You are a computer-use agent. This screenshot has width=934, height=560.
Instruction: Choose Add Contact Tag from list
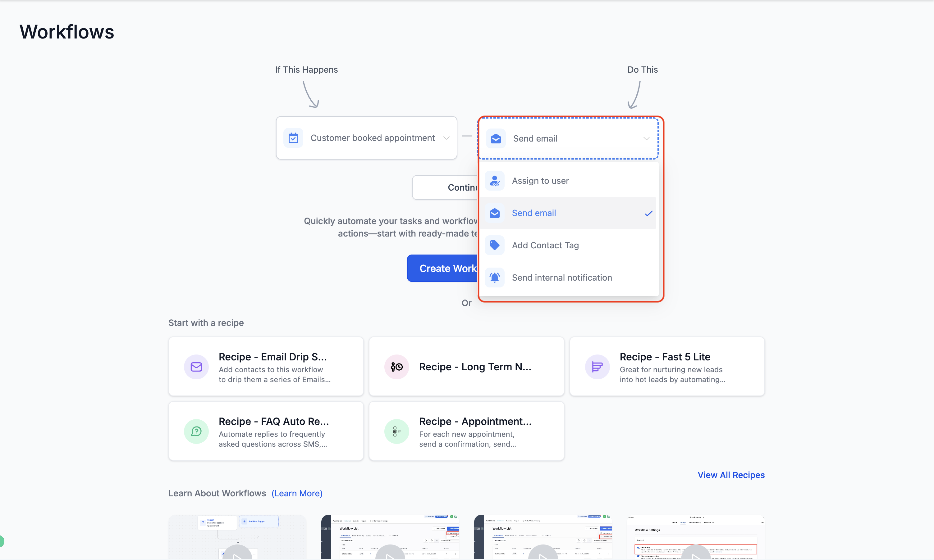tap(545, 245)
